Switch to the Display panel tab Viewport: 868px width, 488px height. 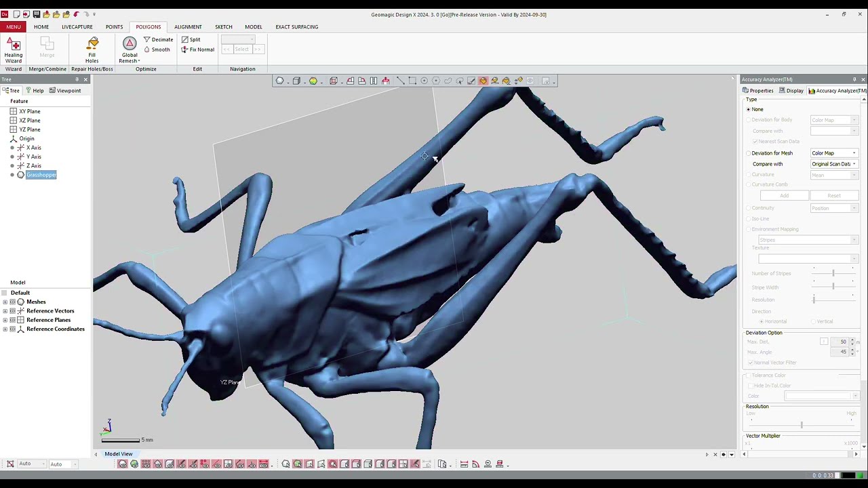(791, 91)
